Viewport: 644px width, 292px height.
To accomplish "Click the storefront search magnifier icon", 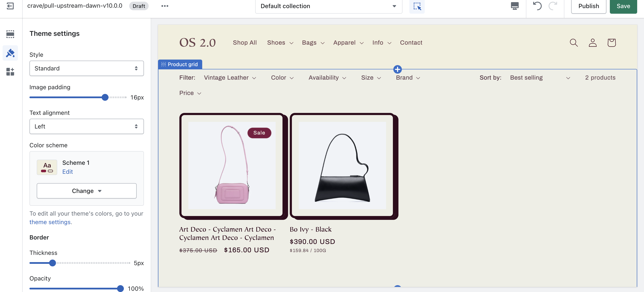I will 574,43.
